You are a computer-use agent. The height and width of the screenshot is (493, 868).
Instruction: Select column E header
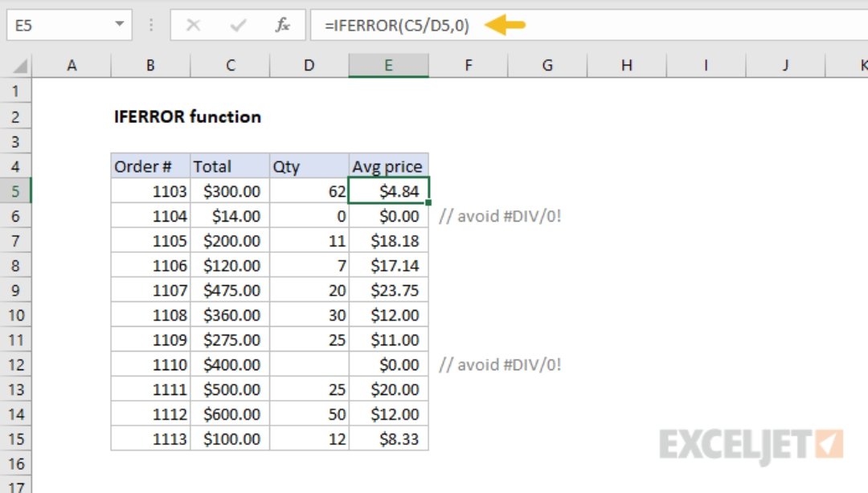tap(388, 66)
